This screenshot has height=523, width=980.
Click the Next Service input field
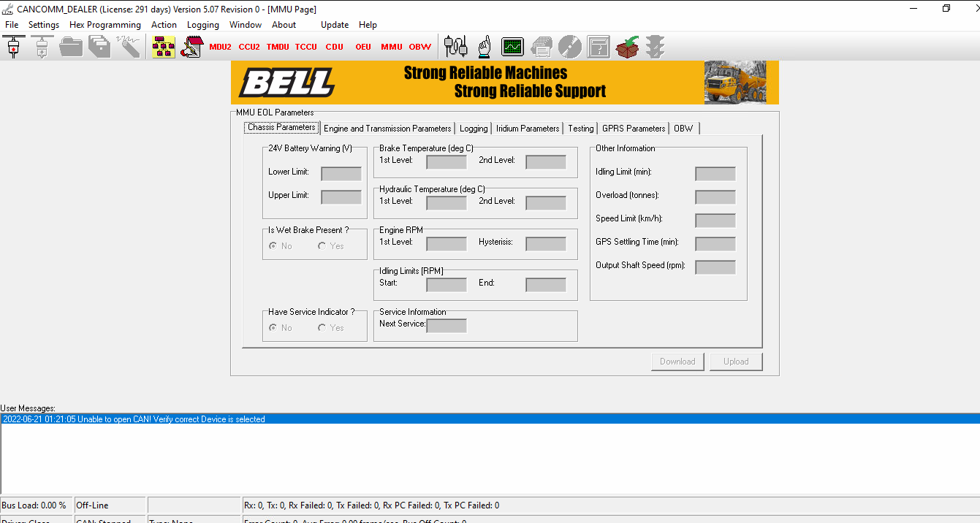click(x=447, y=325)
